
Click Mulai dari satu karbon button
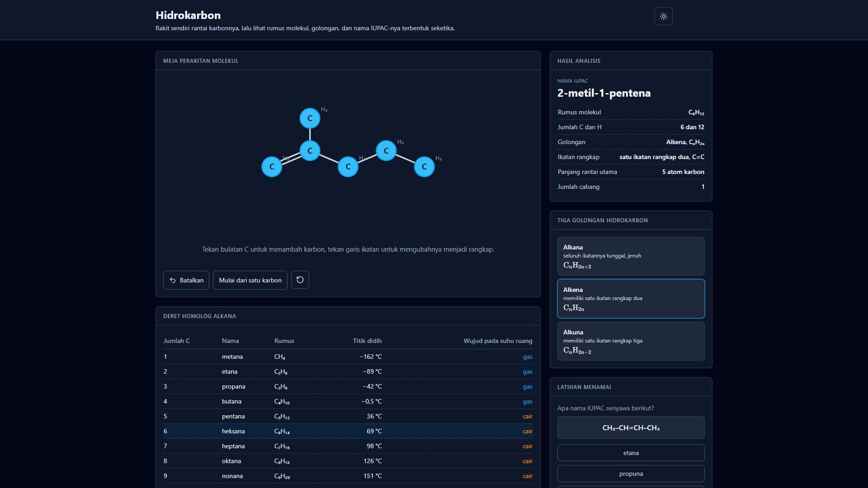point(250,280)
